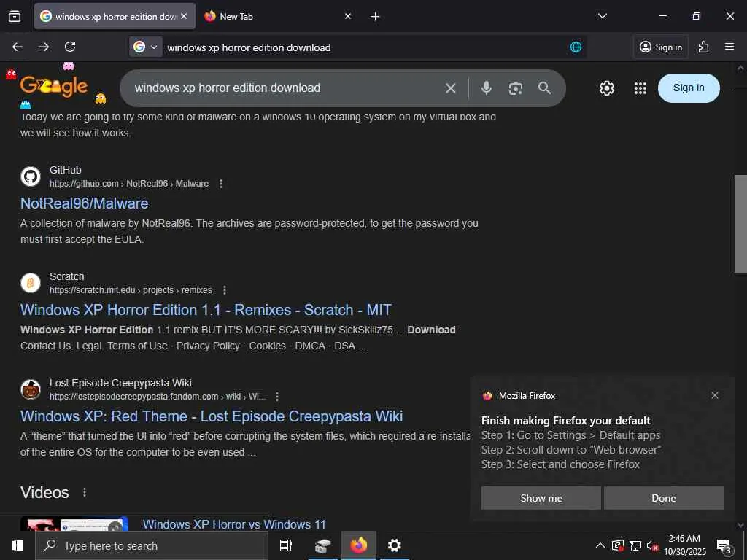The height and width of the screenshot is (560, 747).
Task: Click the network tray icon
Action: pyautogui.click(x=635, y=545)
